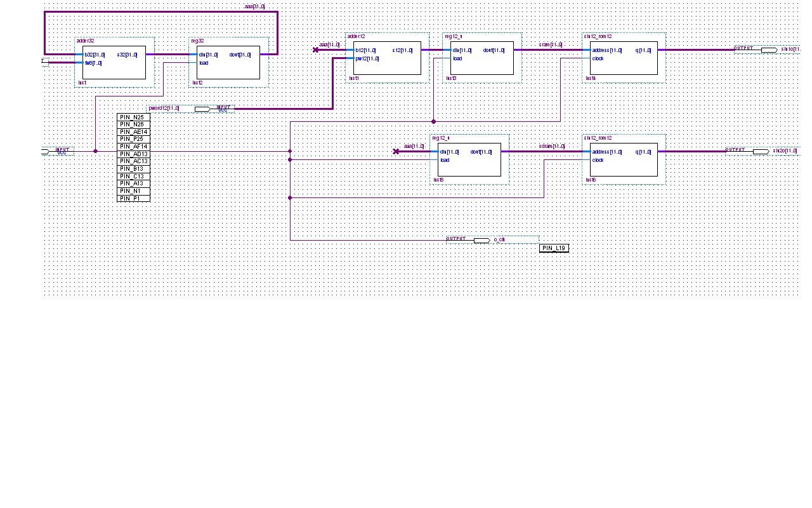Click the X marker on aaa[11..0] near inst5
812x508 pixels.
(396, 151)
